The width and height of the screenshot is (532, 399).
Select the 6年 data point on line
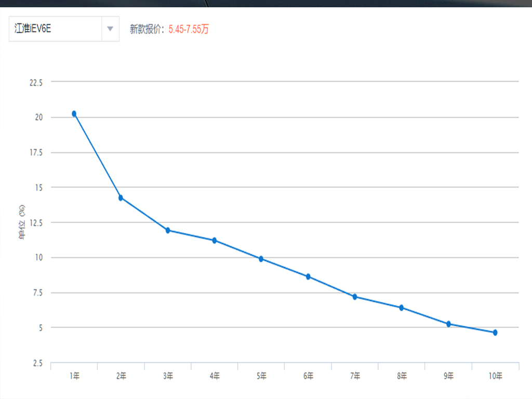[x=308, y=276]
